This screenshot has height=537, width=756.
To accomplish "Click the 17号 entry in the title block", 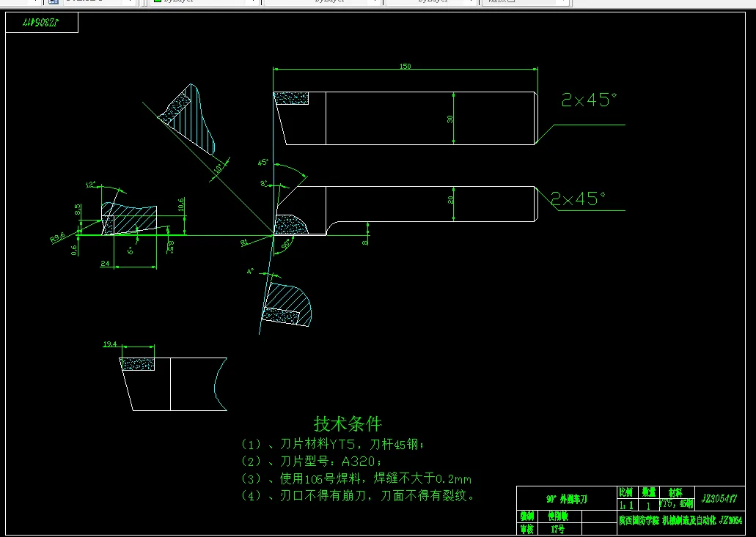I will [x=558, y=528].
